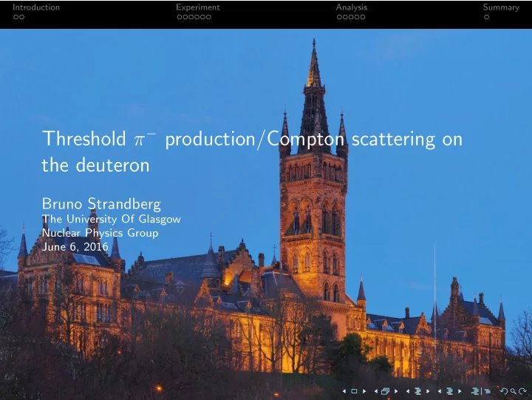Jump to presentation start icon
Image resolution: width=532 pixels, height=400 pixels.
click(475, 391)
